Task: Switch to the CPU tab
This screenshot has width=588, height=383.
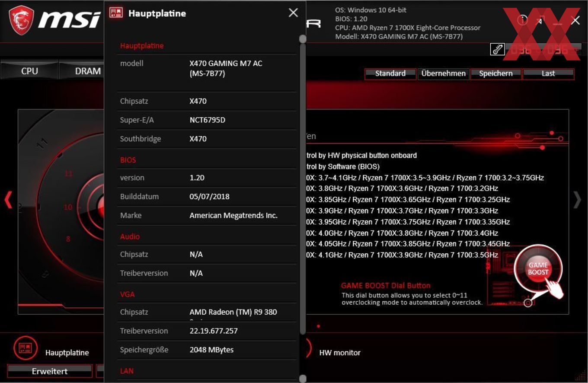Action: click(29, 71)
